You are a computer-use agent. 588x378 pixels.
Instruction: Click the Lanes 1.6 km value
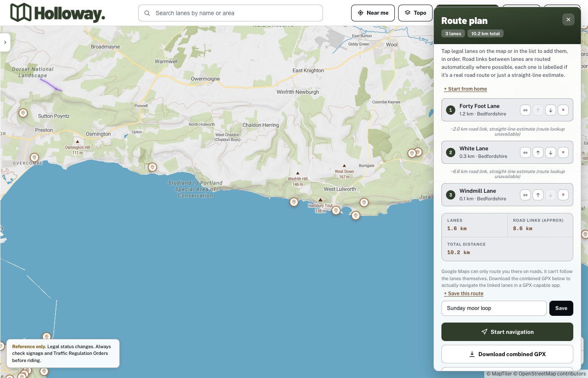pos(457,228)
